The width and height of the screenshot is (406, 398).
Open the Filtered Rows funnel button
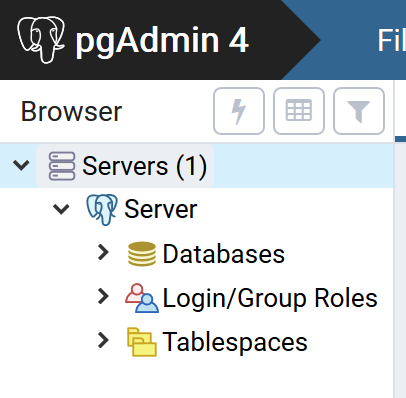tap(359, 111)
